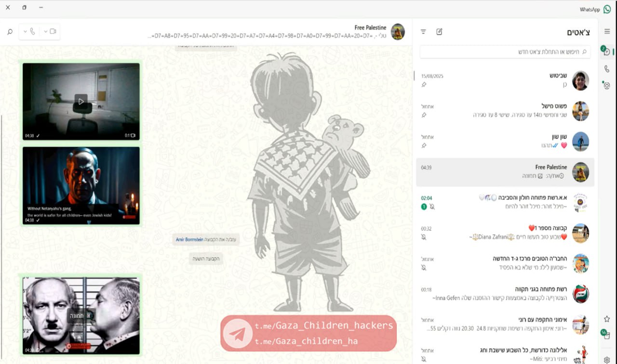
Task: Open the archived chats icon with badge 56
Action: click(606, 336)
